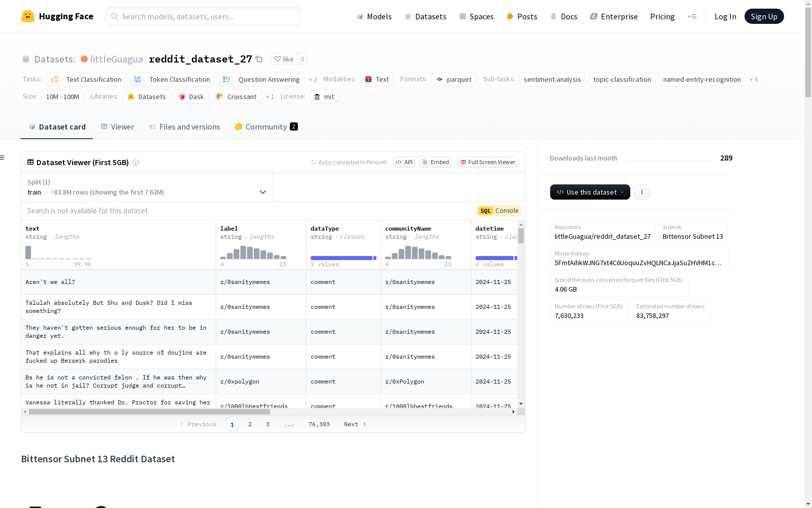Open the Question Answering task tag
The image size is (812, 508).
pos(261,79)
